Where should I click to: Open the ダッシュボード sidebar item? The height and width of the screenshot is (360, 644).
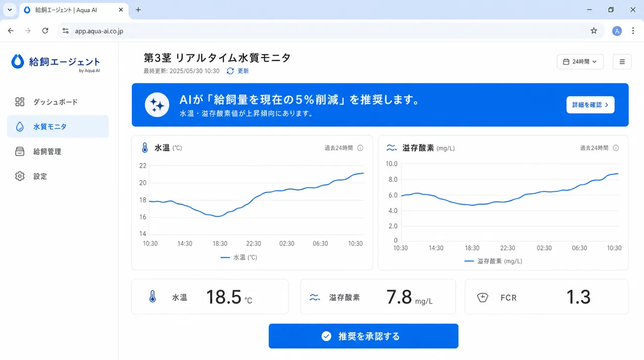click(x=58, y=102)
